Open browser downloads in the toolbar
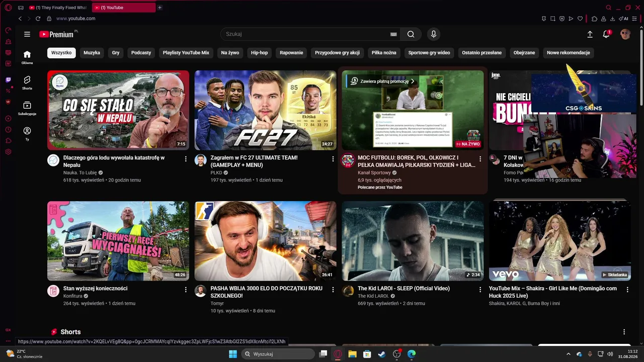This screenshot has width=644, height=362. click(x=612, y=19)
